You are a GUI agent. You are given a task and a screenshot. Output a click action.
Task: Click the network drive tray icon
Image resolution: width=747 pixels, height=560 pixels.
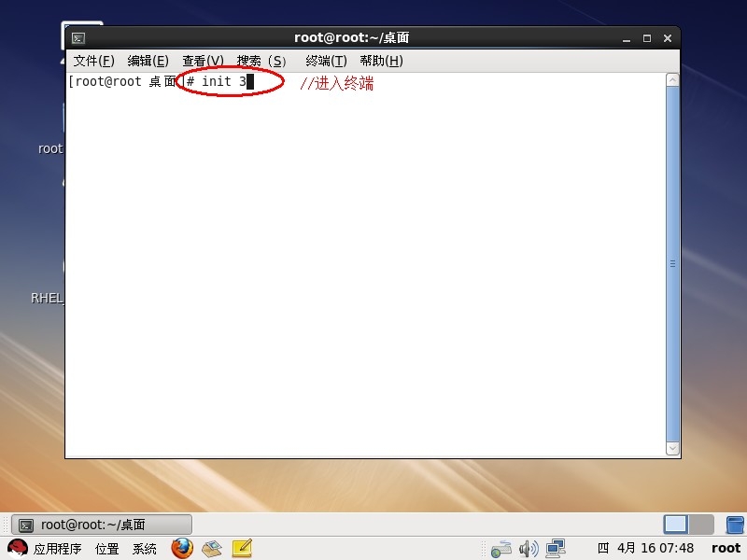[501, 549]
